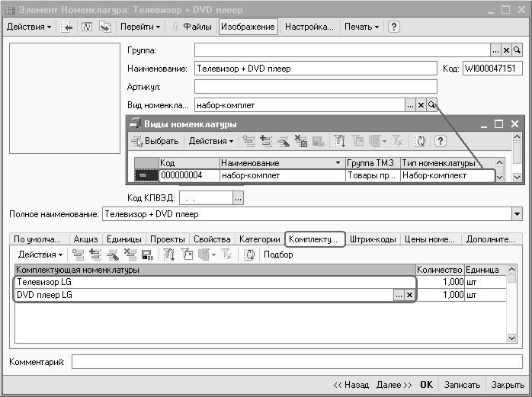Click the Выбрать button in Виды номенклатуры window
This screenshot has height=397, width=532.
(155, 141)
